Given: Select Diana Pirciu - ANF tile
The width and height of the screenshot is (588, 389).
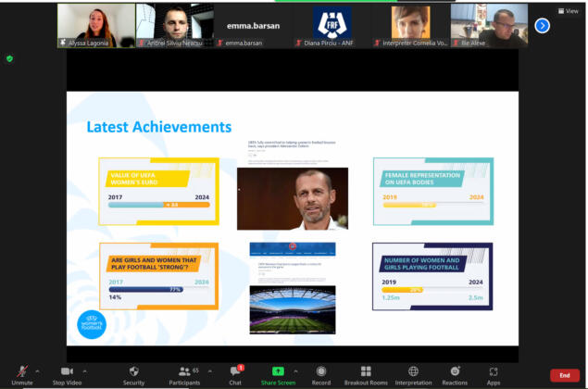Looking at the screenshot, I should [x=332, y=26].
